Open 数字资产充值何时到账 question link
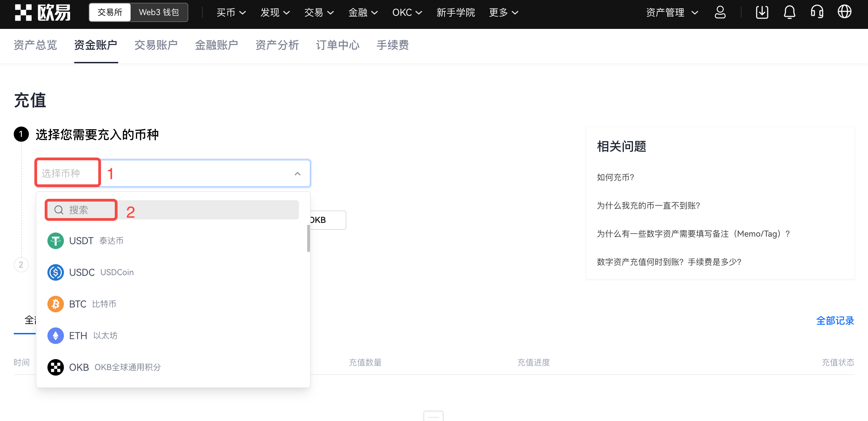The height and width of the screenshot is (421, 868). [669, 262]
